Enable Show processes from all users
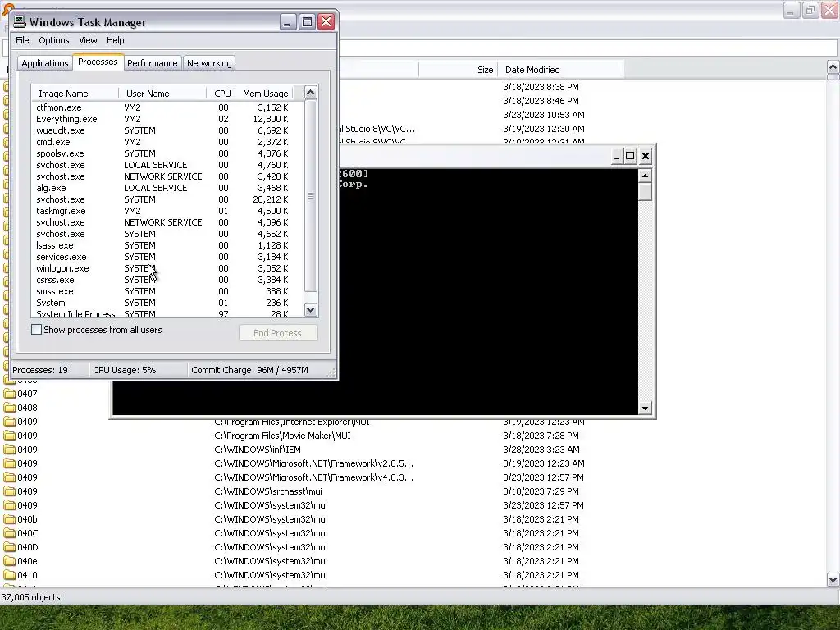 pyautogui.click(x=36, y=330)
